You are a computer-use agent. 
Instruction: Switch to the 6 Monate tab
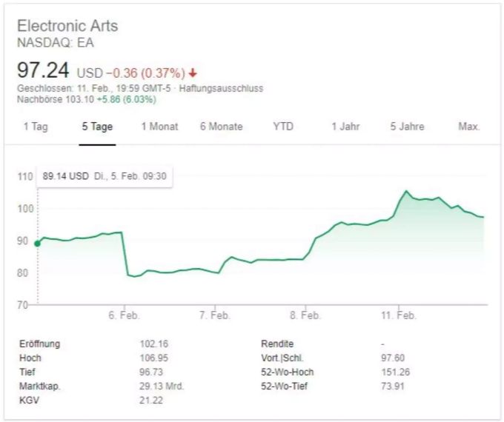222,127
